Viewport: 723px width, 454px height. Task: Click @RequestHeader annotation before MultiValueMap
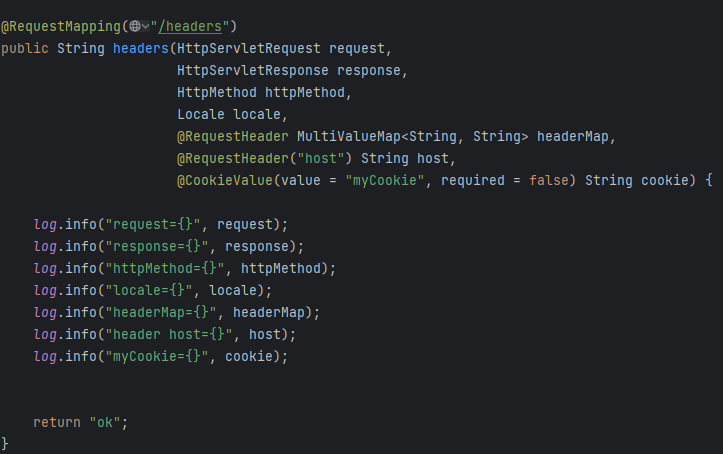point(233,136)
